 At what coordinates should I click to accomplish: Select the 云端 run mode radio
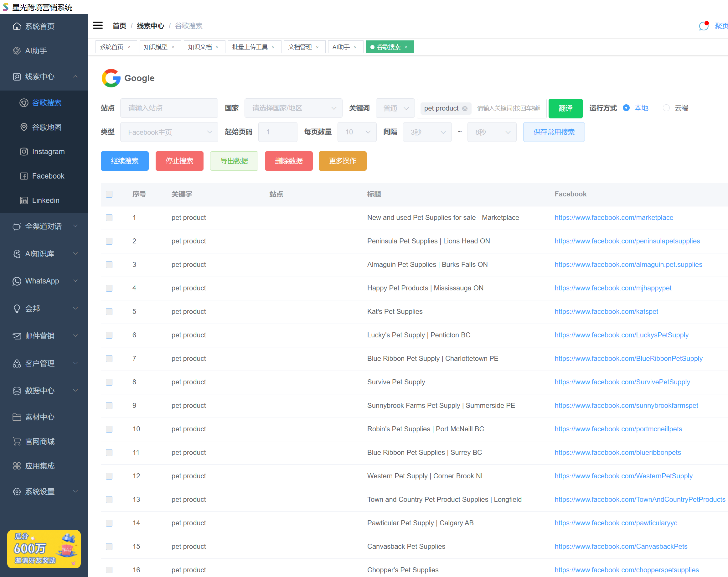(666, 108)
